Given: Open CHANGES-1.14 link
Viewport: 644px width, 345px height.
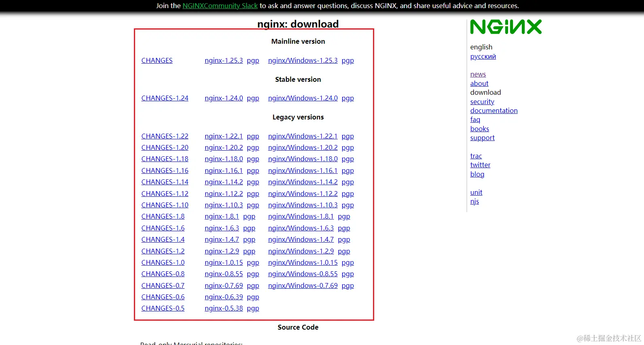Looking at the screenshot, I should (x=165, y=182).
